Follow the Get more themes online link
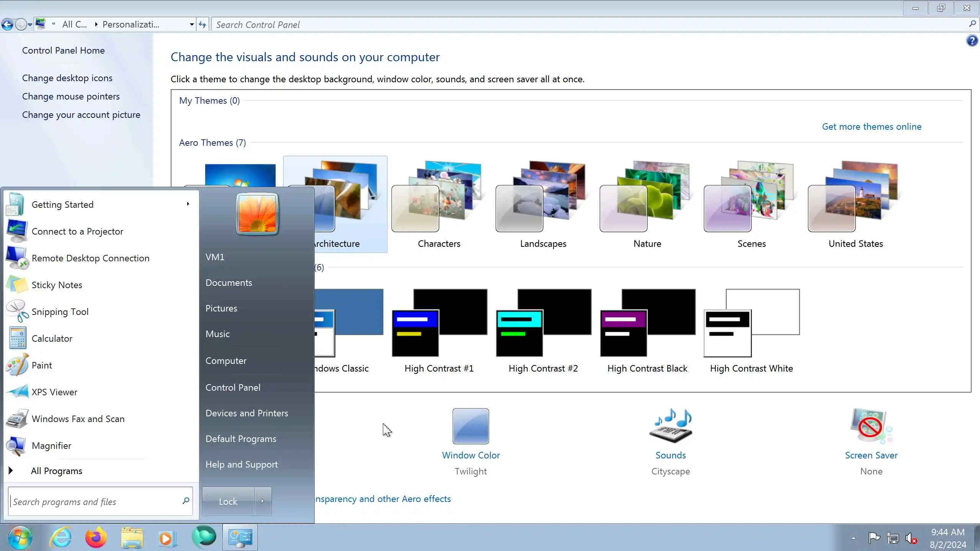This screenshot has height=551, width=980. point(872,127)
